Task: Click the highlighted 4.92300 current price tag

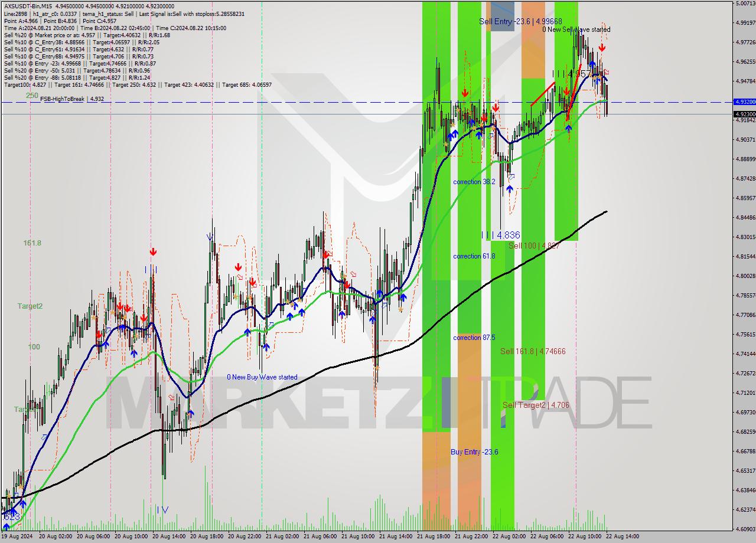Action: (x=744, y=114)
